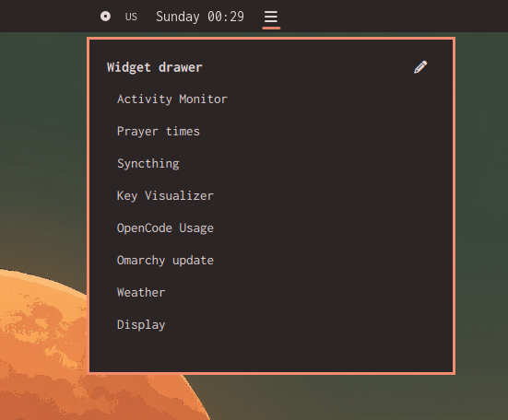Click the Widget drawer heading
Viewport: 508px width, 420px height.
[x=155, y=67]
